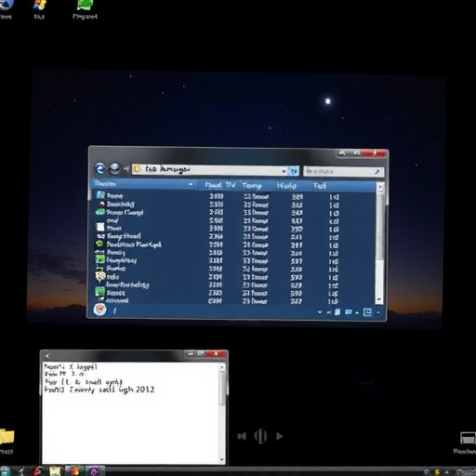476x476 pixels.
Task: Click the orange round icon in status bar
Action: (99, 310)
